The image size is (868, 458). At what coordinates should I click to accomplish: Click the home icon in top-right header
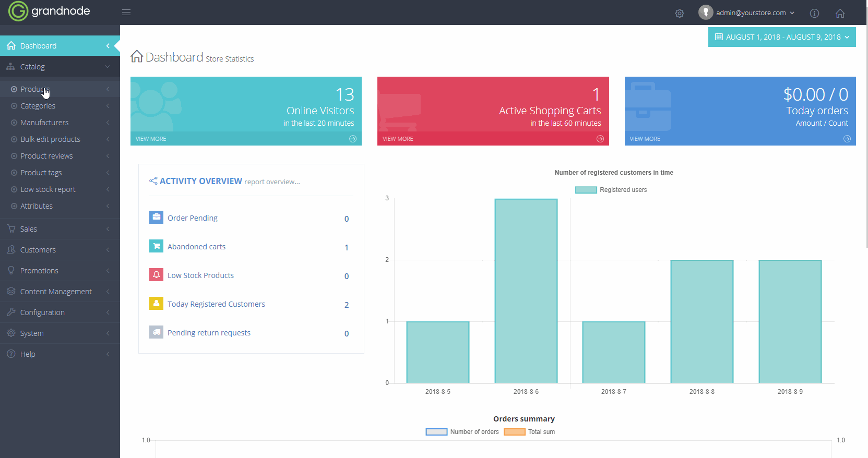pyautogui.click(x=839, y=13)
